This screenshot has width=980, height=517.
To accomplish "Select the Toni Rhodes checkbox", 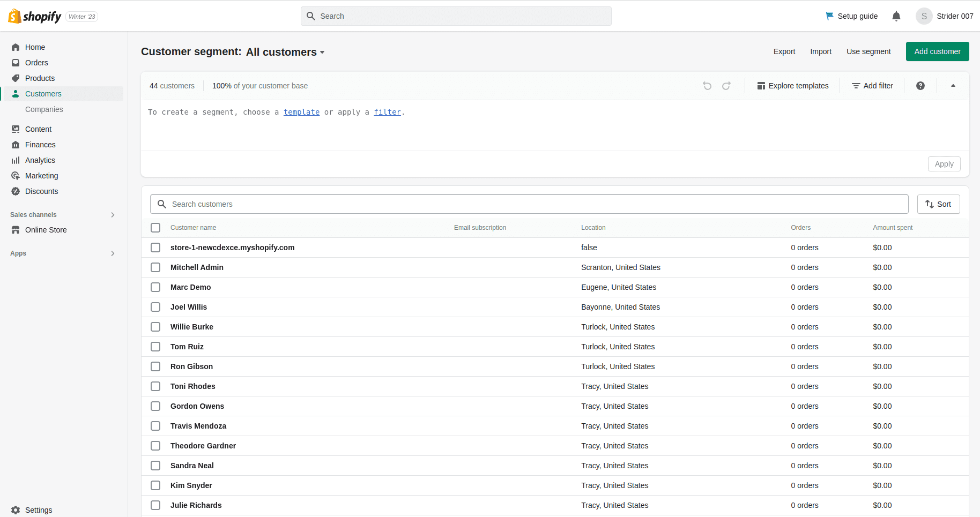I will click(155, 386).
